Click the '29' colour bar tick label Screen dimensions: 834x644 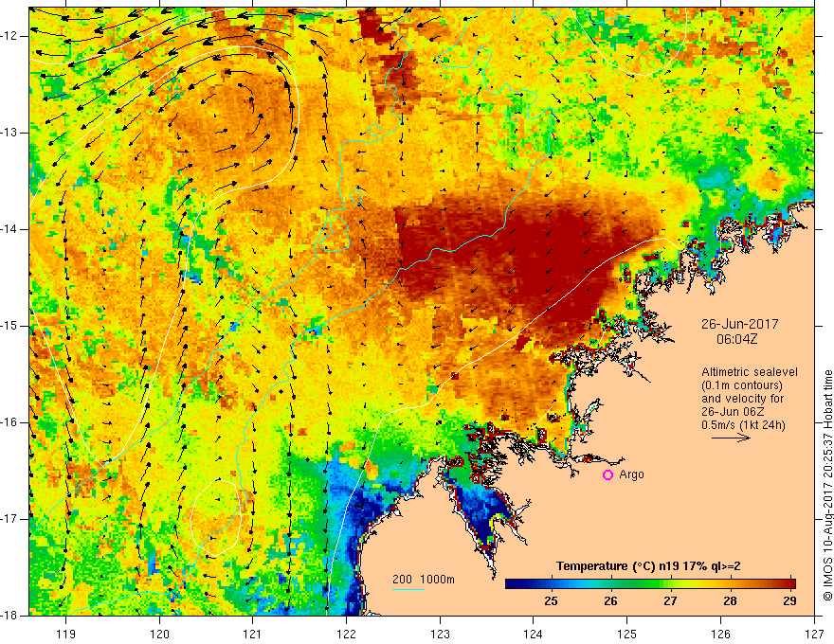pyautogui.click(x=789, y=601)
